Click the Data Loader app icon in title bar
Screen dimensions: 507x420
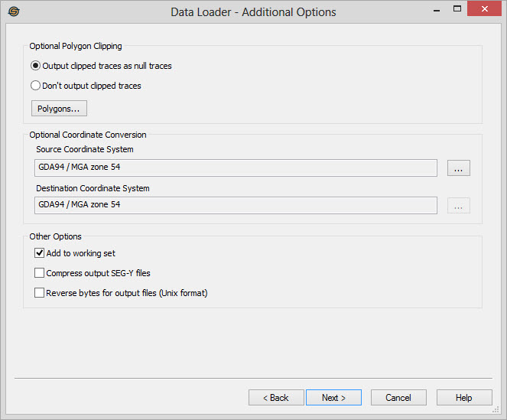click(x=13, y=11)
